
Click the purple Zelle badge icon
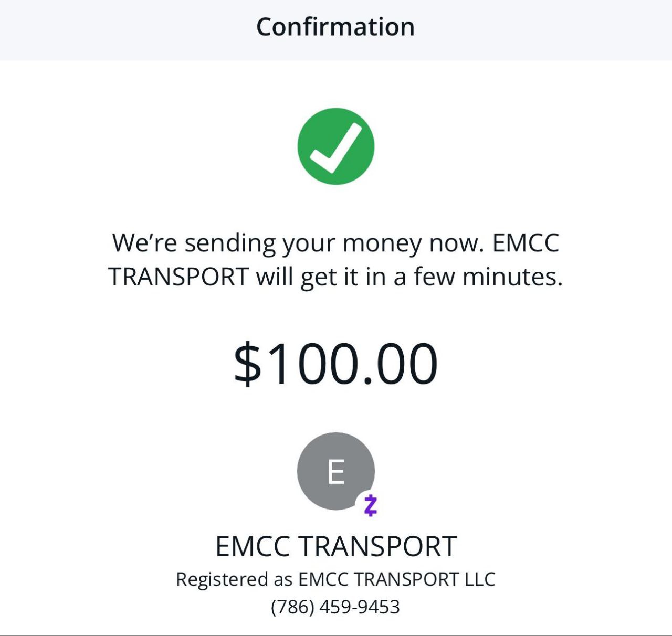370,505
